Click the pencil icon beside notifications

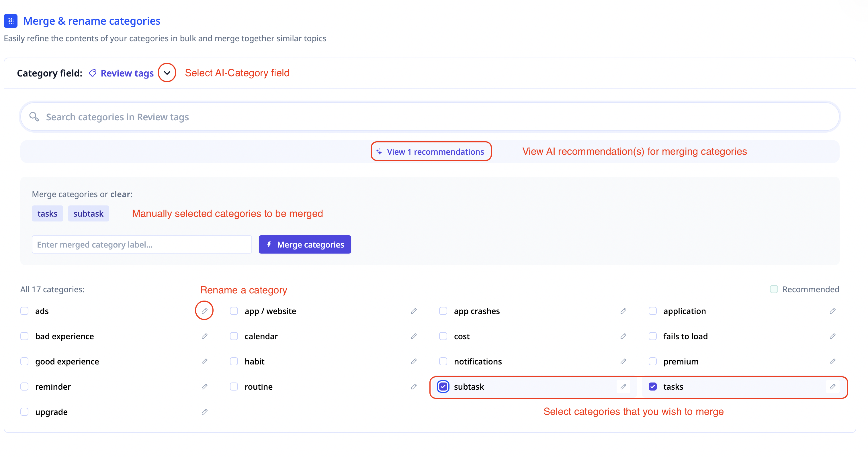click(623, 361)
